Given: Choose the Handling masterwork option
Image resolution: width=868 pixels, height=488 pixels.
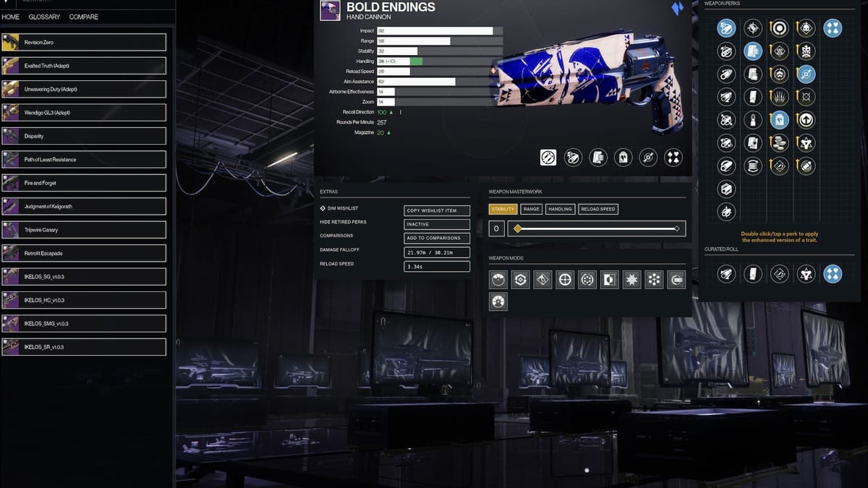Looking at the screenshot, I should tap(560, 209).
